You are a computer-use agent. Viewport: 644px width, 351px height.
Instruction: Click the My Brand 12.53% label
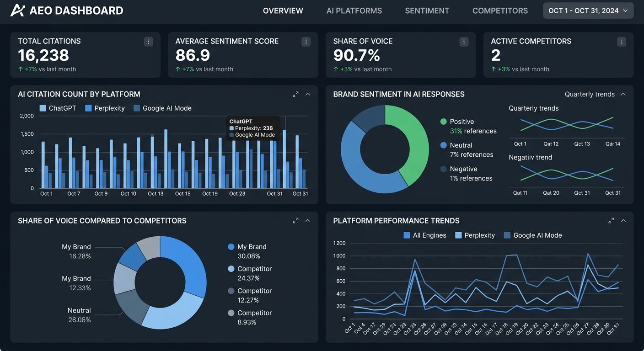pyautogui.click(x=76, y=283)
